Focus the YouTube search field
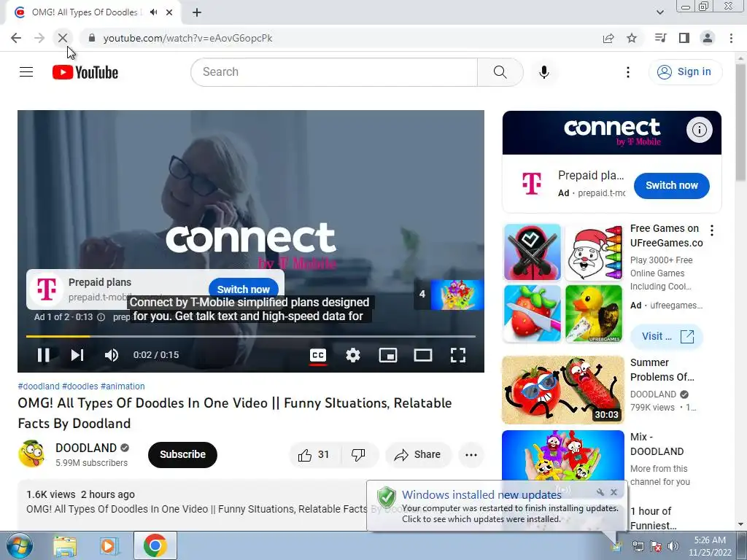 [x=334, y=72]
